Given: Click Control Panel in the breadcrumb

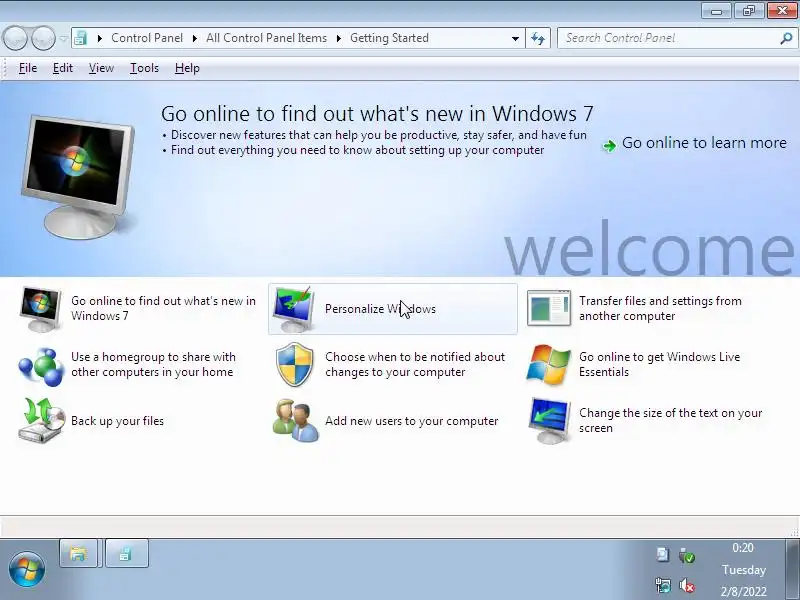Looking at the screenshot, I should pyautogui.click(x=147, y=38).
